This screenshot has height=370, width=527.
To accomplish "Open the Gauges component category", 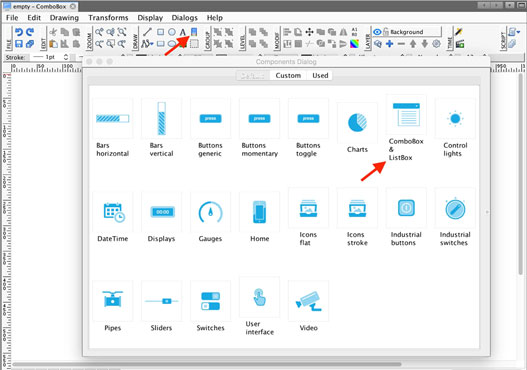I will tap(210, 217).
